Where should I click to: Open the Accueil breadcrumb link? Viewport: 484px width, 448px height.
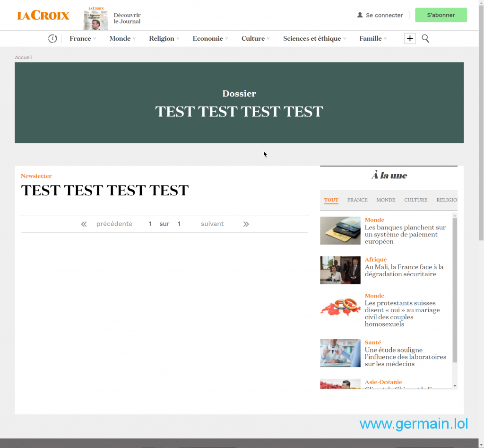click(23, 57)
